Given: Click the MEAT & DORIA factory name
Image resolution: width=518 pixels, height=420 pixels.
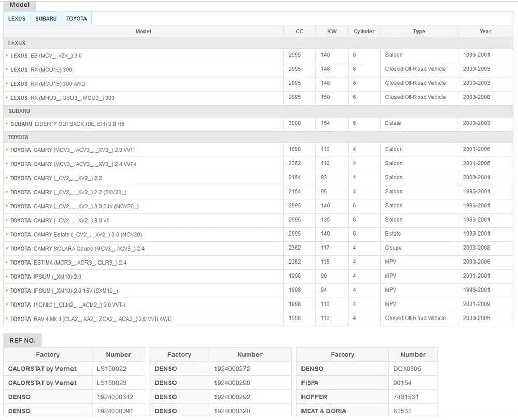Looking at the screenshot, I should 323,411.
